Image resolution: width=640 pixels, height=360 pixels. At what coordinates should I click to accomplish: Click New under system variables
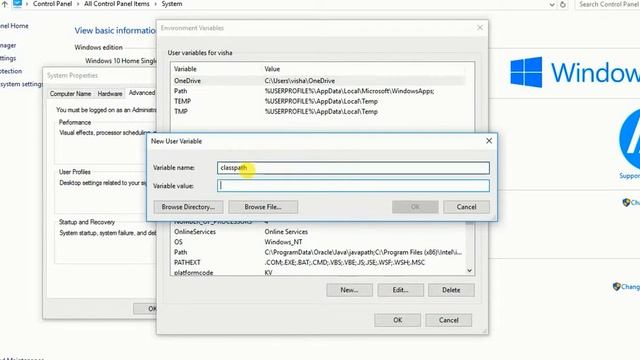(x=349, y=290)
